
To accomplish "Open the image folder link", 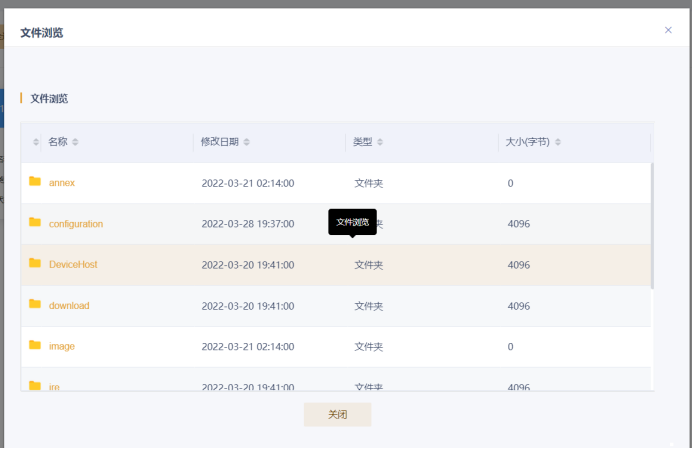I will tap(62, 347).
